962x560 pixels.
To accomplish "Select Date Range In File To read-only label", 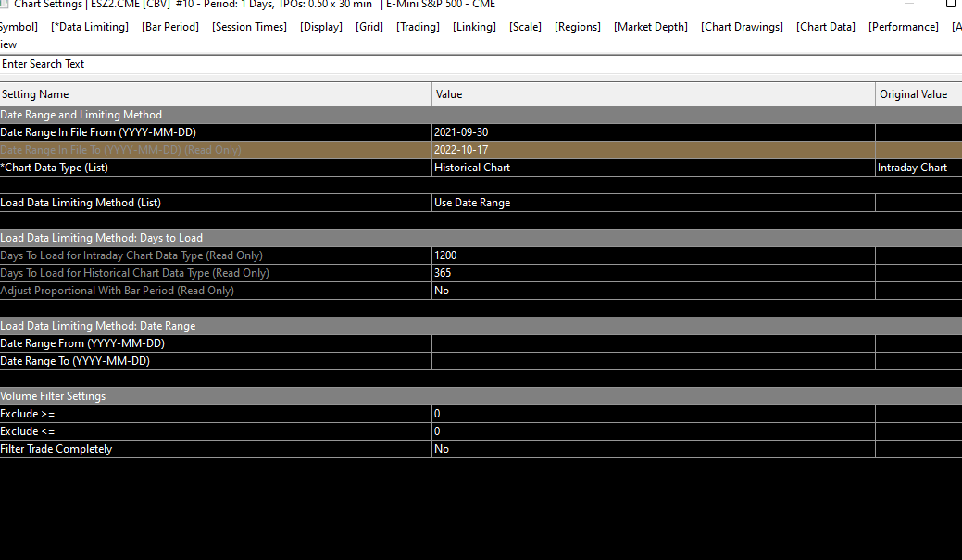I will pos(121,150).
